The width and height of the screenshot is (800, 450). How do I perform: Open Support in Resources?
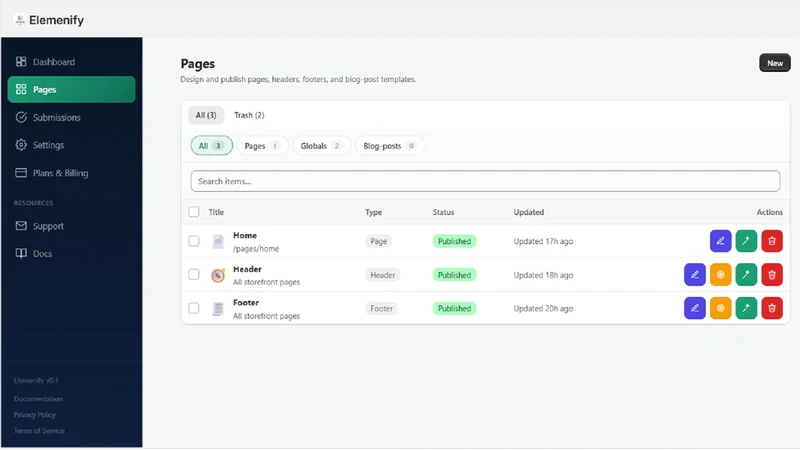coord(71,226)
